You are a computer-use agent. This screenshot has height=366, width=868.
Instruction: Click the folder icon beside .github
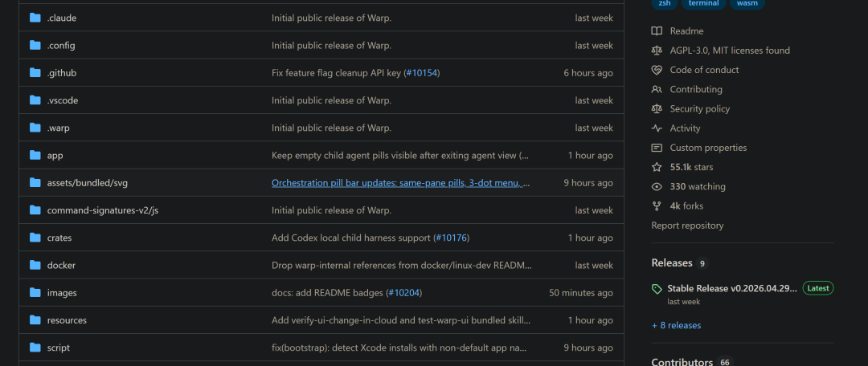click(x=35, y=72)
